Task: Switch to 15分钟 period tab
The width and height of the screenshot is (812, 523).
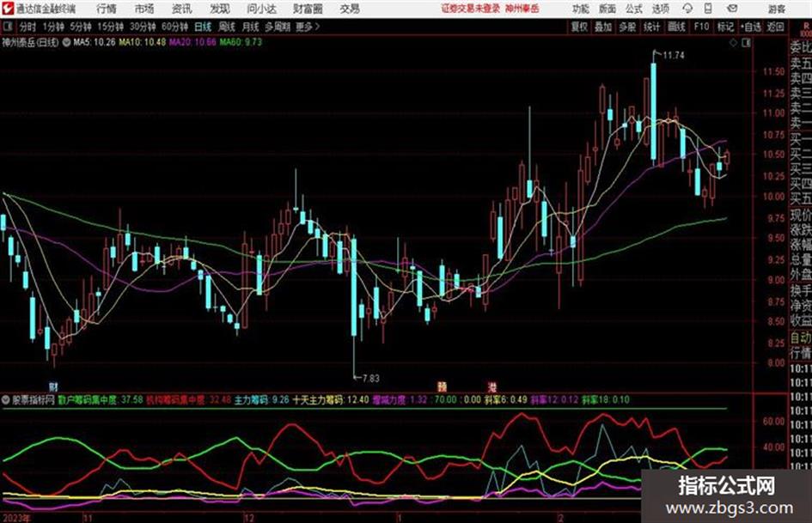Action: point(110,27)
